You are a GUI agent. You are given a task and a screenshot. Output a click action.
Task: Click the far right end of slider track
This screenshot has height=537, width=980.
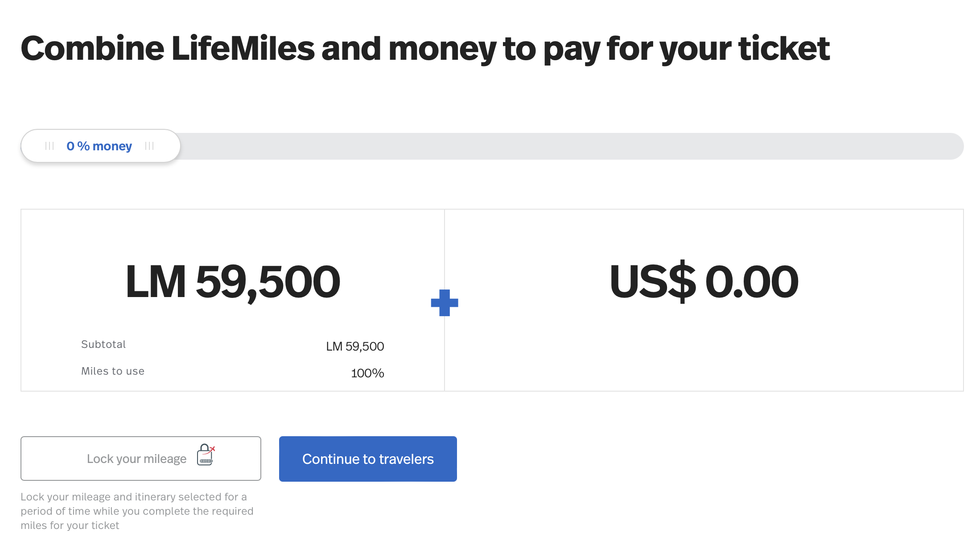pos(954,146)
